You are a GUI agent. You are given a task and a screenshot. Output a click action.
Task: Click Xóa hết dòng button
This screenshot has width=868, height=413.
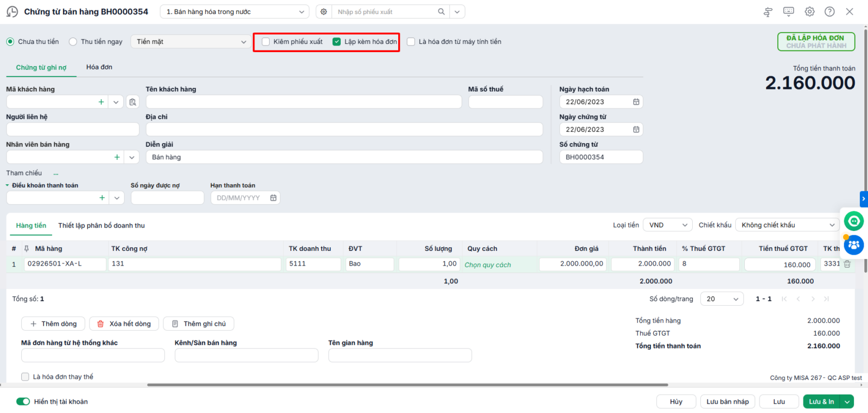[x=124, y=324]
